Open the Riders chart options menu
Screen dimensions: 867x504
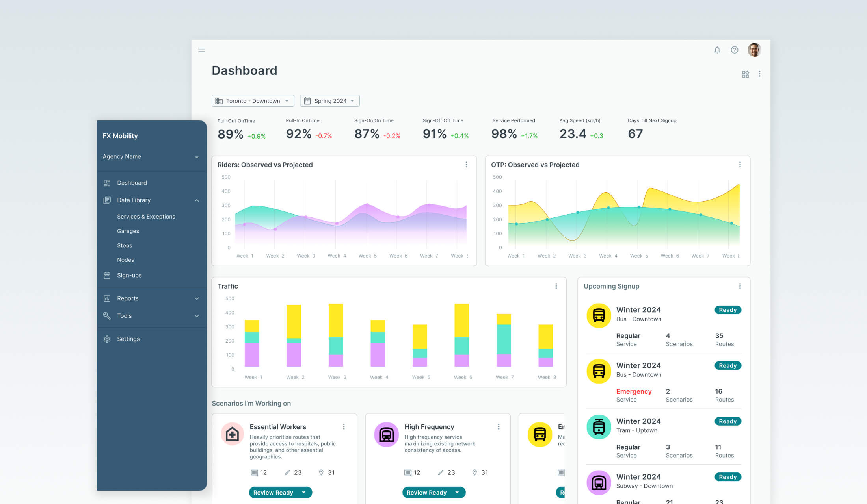(x=467, y=165)
